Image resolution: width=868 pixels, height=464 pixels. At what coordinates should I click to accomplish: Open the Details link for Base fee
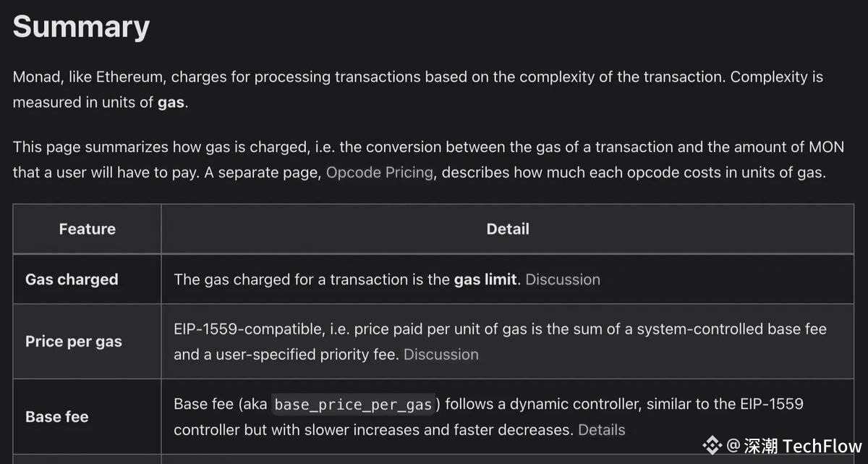click(601, 430)
